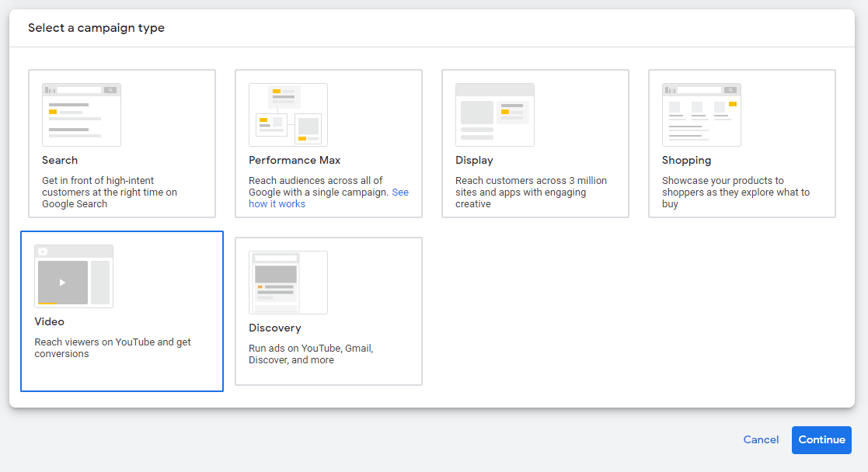Screen dimensions: 868x472
Task: Click the 'Showcase your products to shoppers' description
Action: point(735,193)
